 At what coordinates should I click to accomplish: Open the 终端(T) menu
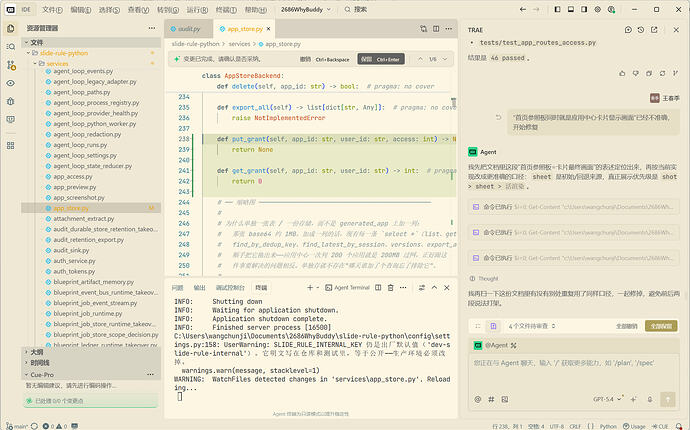point(226,9)
